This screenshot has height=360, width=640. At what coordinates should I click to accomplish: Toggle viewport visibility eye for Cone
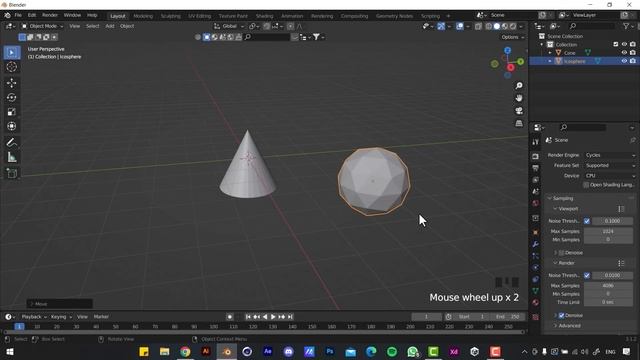624,53
